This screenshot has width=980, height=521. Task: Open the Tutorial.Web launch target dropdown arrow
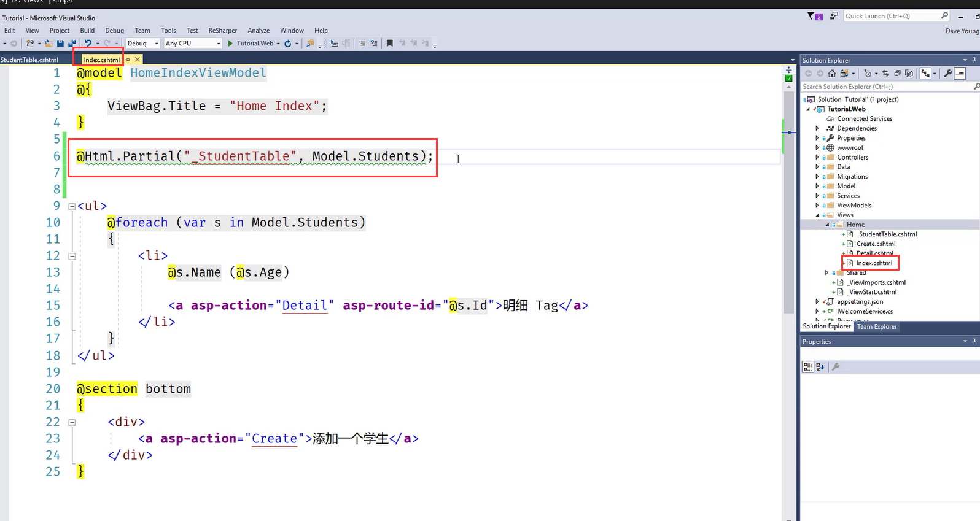point(278,44)
